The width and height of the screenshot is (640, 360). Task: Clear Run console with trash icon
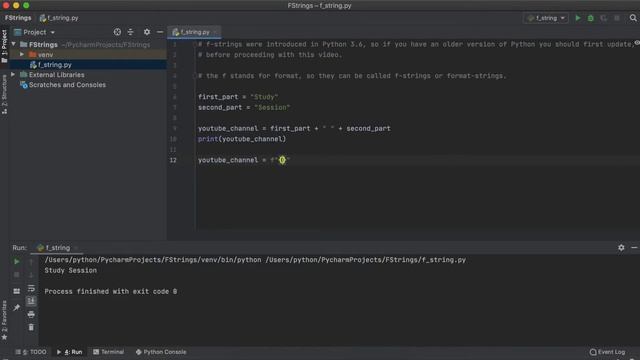coord(31,327)
